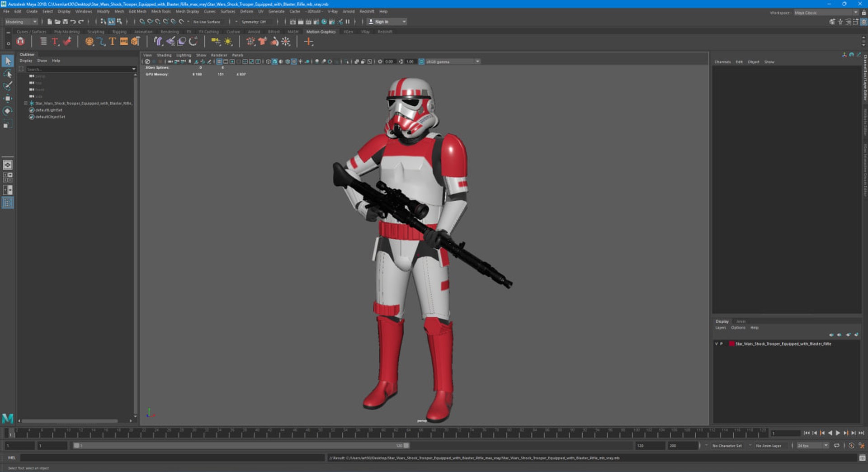Click the orange large T text shelf icon
The image size is (868, 472).
(112, 42)
